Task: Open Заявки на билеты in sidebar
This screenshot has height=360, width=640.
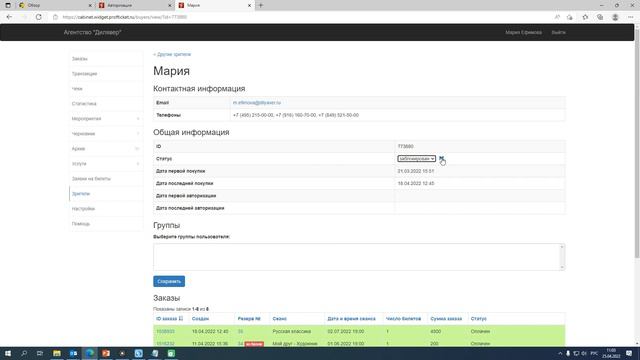Action: click(106, 179)
